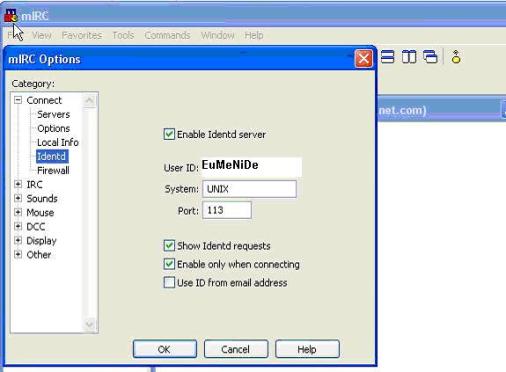
Task: Select Servers in the category tree
Action: tap(53, 114)
